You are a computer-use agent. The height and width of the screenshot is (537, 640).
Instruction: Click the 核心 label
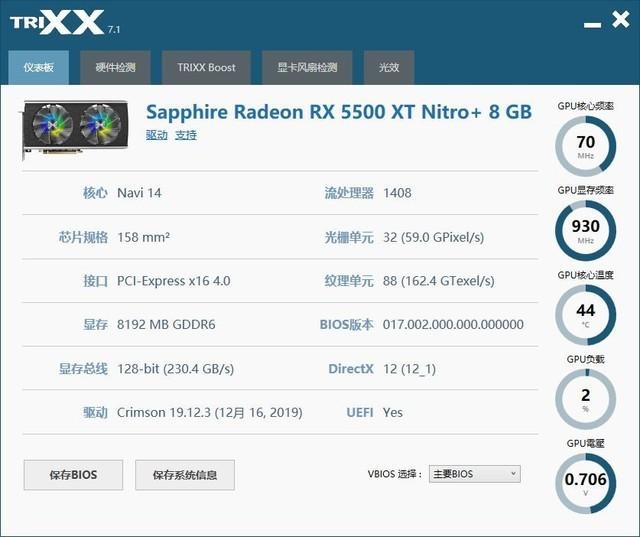[x=96, y=193]
